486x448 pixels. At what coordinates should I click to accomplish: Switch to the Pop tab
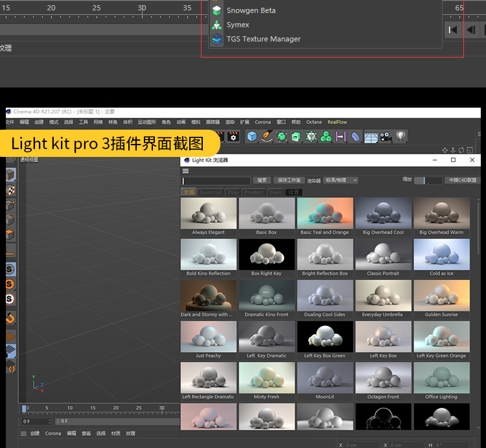233,192
